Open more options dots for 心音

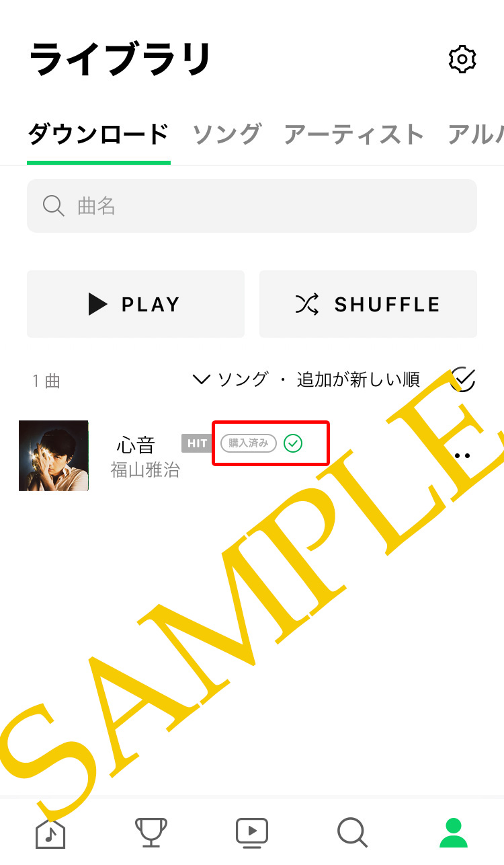tap(462, 455)
